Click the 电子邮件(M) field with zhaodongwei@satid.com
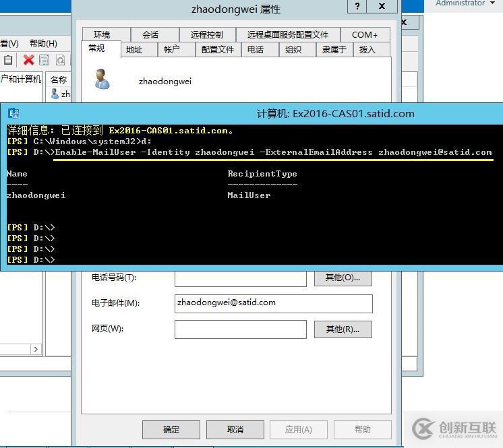The image size is (503, 448). 274,303
